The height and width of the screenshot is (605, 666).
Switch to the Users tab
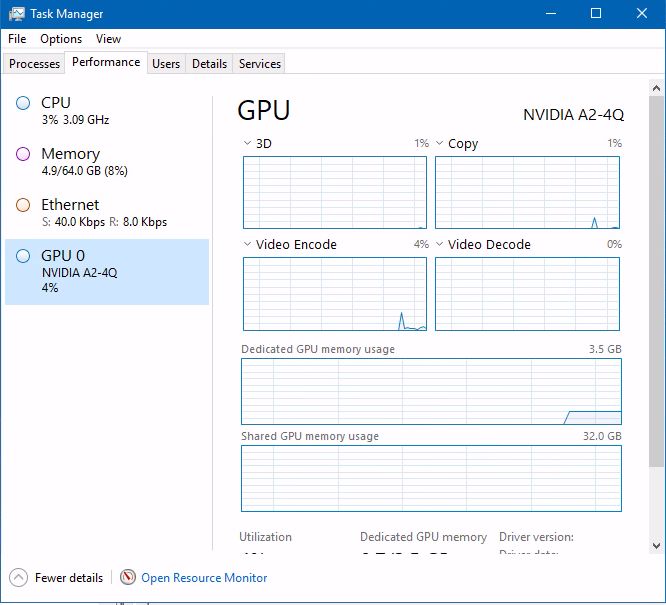(x=166, y=64)
